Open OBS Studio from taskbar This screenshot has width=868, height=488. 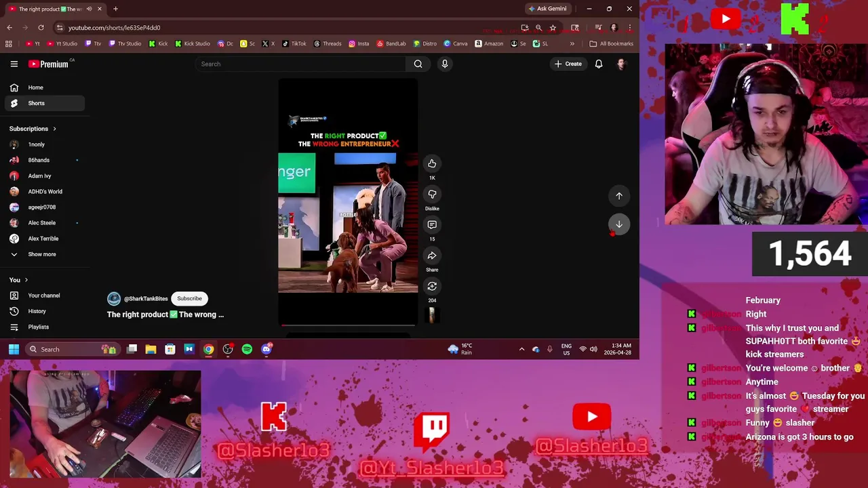[x=228, y=349]
